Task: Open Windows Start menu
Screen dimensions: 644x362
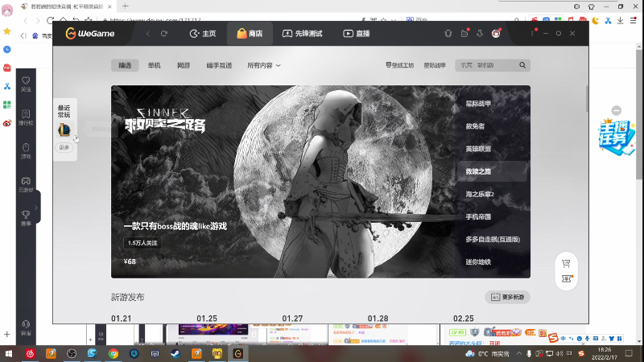Action: pos(8,353)
